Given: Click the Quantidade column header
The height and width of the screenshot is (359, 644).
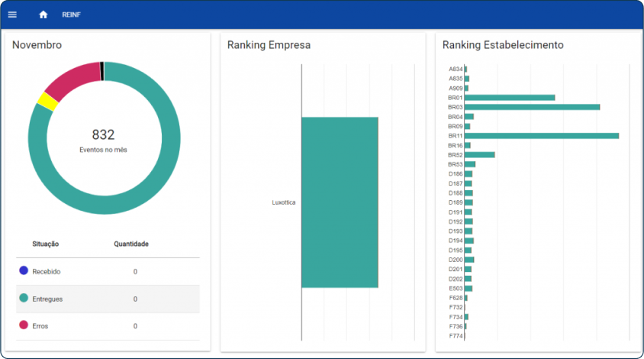Looking at the screenshot, I should point(131,244).
